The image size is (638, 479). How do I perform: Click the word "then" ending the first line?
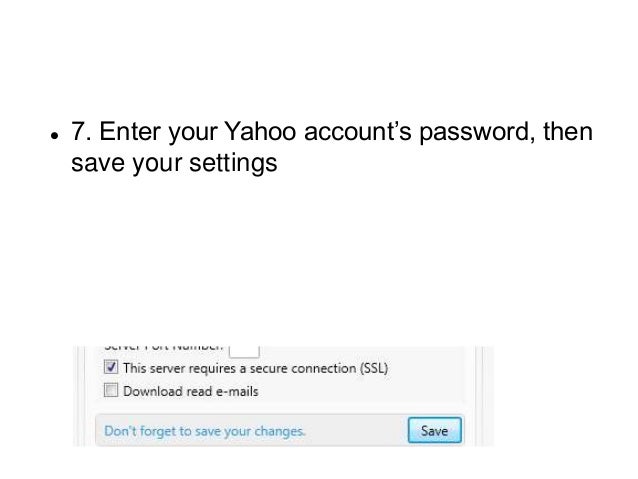click(566, 134)
